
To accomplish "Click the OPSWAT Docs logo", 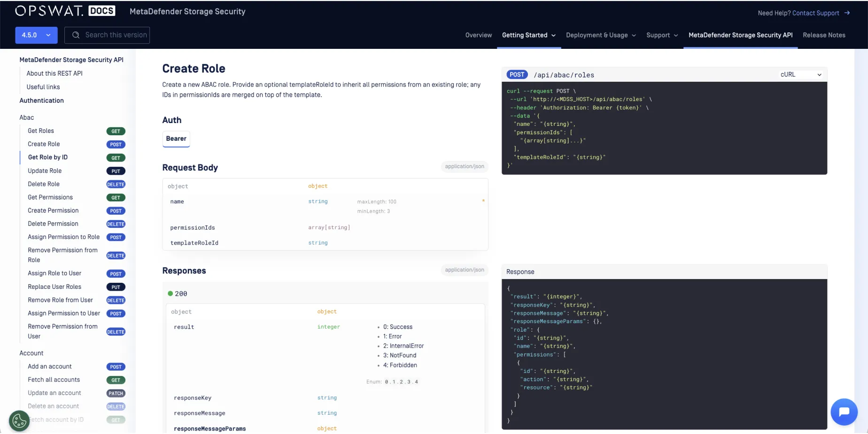I will tap(65, 11).
